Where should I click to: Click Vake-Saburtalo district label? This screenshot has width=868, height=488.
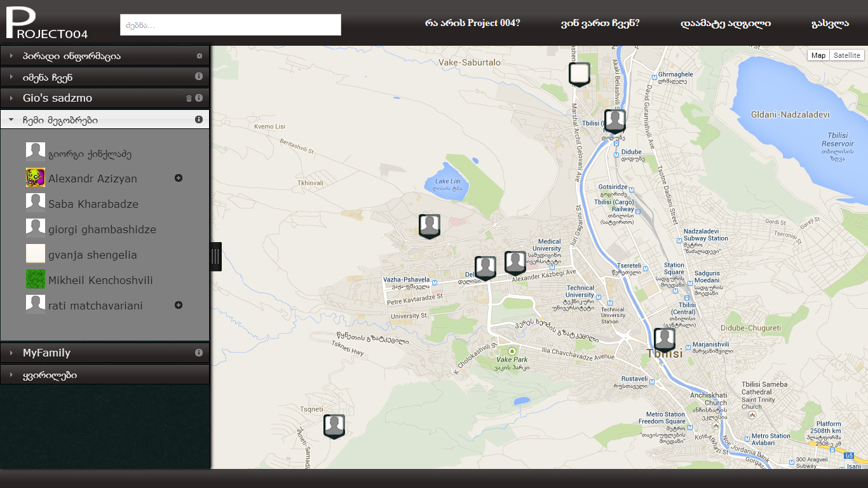(x=470, y=63)
